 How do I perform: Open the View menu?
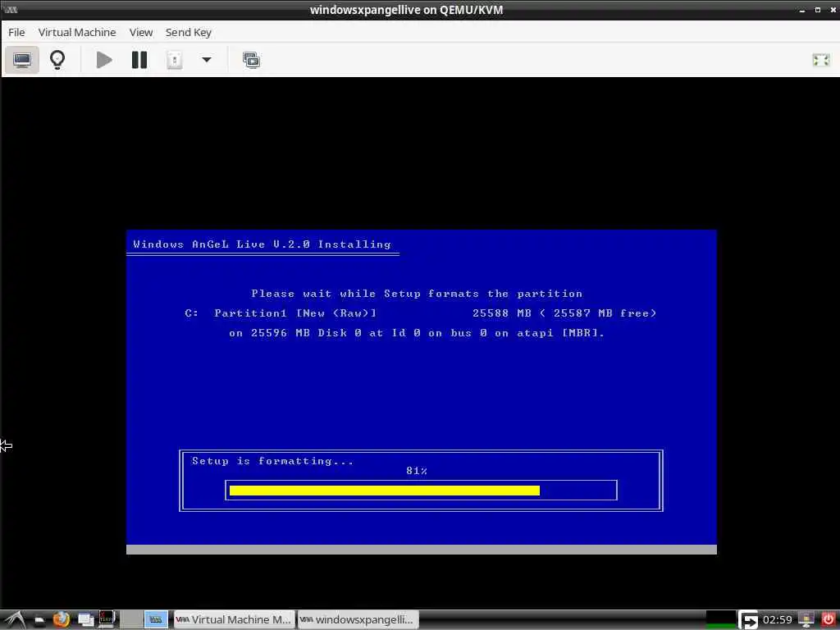point(141,32)
